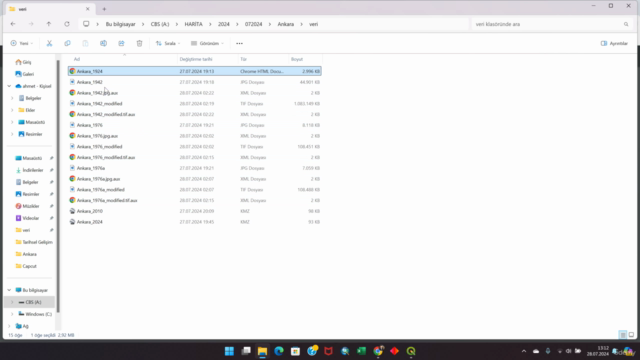Image resolution: width=640 pixels, height=360 pixels.
Task: Go back with the left arrow
Action: click(13, 24)
